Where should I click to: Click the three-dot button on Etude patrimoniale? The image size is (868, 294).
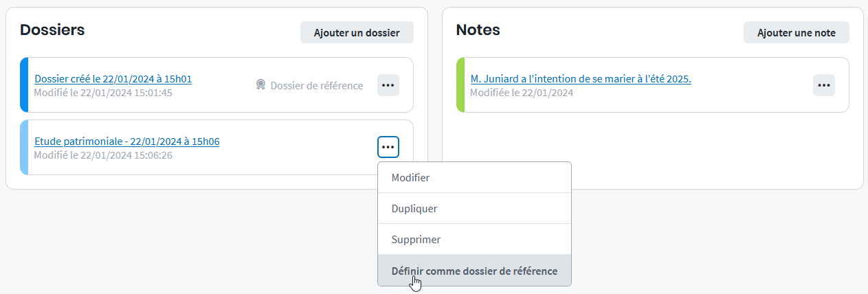[x=388, y=148]
